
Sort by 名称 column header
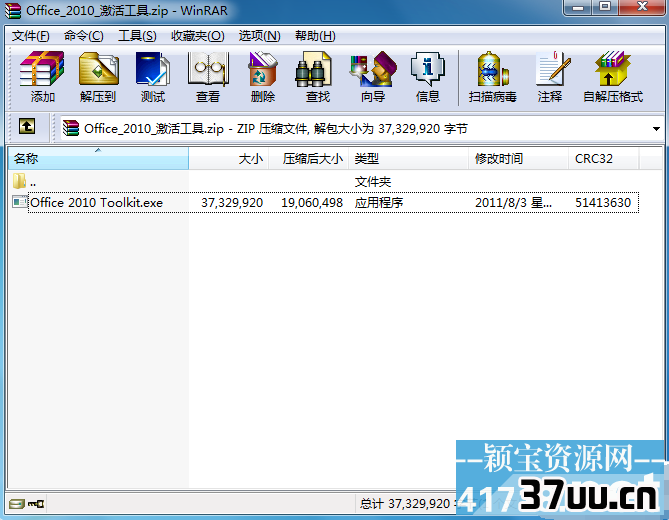[99, 159]
